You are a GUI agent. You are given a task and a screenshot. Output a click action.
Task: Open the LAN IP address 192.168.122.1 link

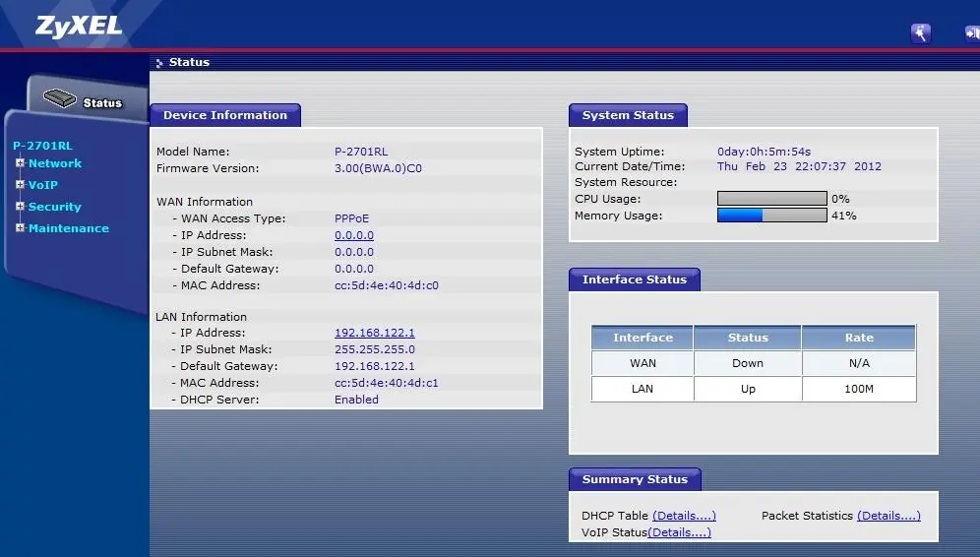pos(374,333)
